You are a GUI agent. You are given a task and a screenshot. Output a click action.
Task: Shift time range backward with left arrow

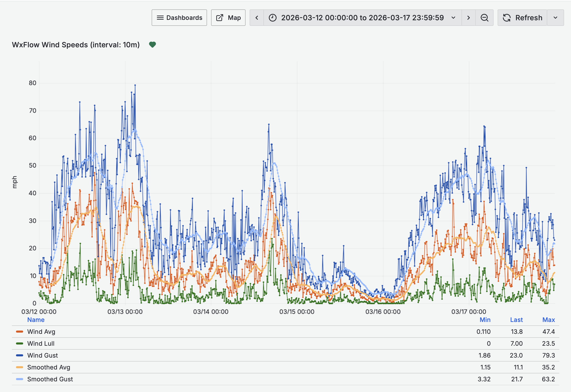point(257,18)
